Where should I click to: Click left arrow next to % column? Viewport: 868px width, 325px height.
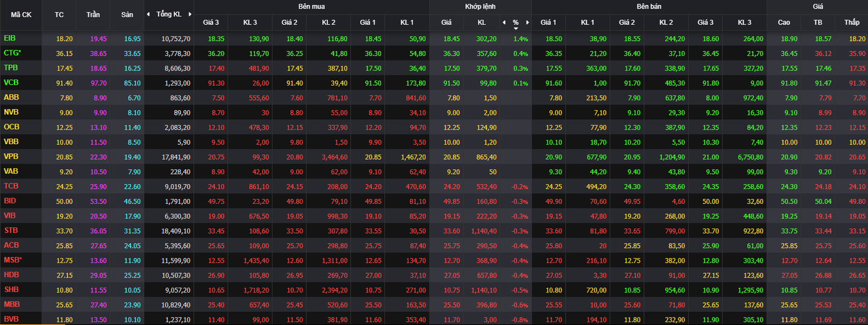click(x=504, y=22)
